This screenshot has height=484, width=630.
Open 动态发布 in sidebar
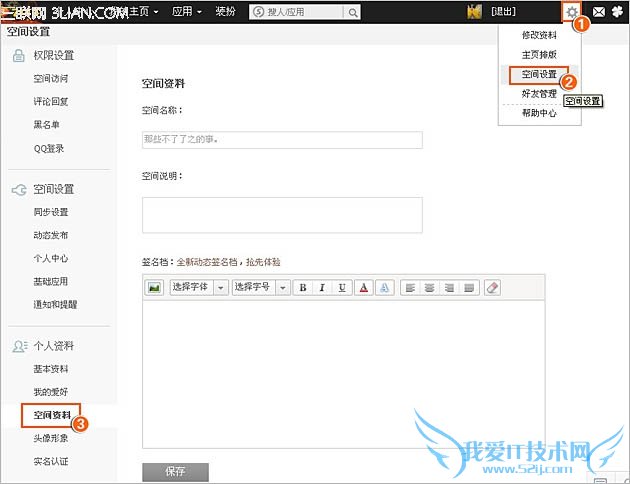(x=51, y=235)
